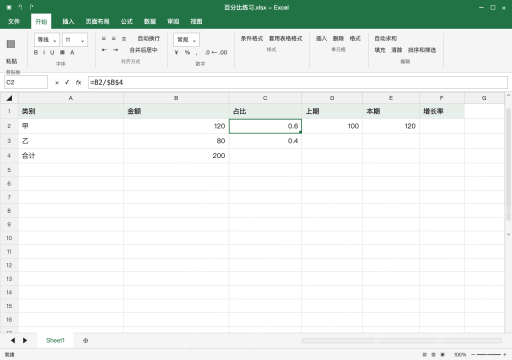Select cell B4 containing 200
Screen dimensions: 512x360
176,156
